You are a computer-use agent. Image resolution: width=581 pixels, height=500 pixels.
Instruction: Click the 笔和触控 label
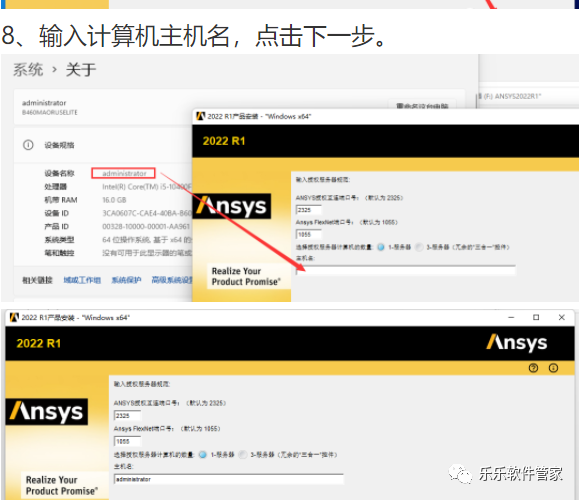coord(59,253)
